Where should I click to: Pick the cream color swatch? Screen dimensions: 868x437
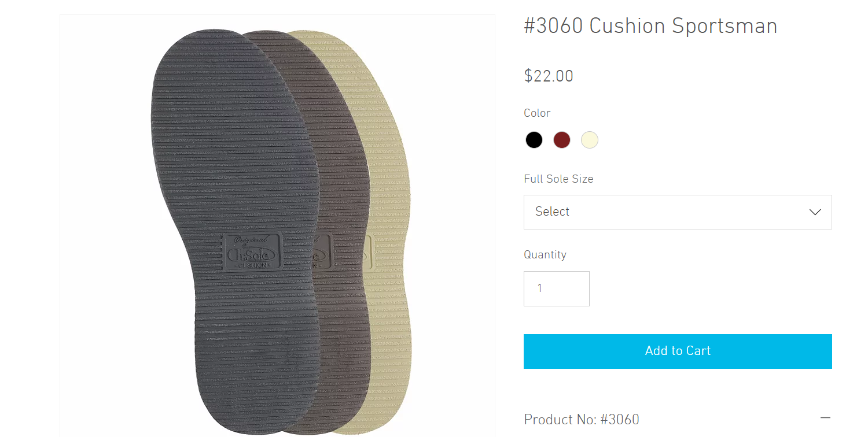[x=590, y=140]
